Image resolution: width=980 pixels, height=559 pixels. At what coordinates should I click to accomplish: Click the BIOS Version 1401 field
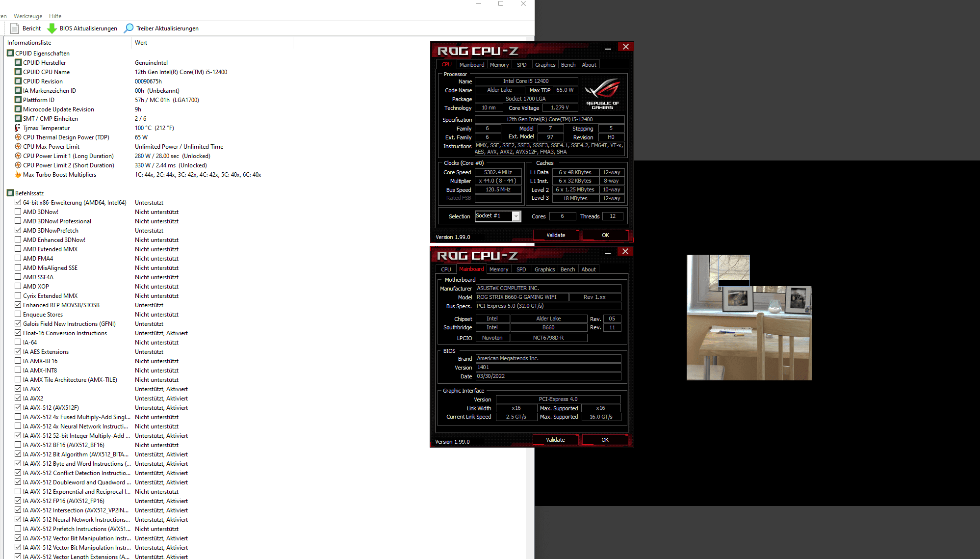click(548, 367)
